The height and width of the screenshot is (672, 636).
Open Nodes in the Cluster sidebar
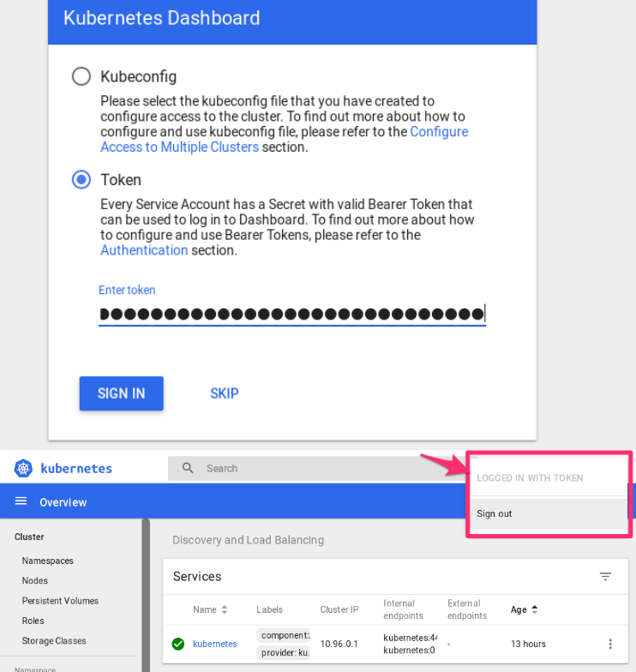point(34,581)
